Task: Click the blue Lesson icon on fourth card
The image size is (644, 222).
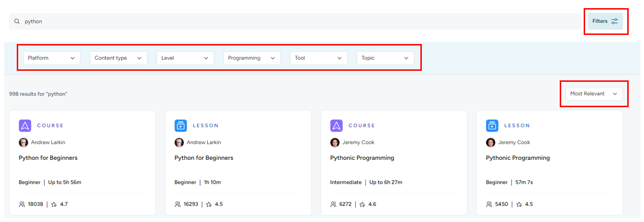Action: tap(492, 126)
